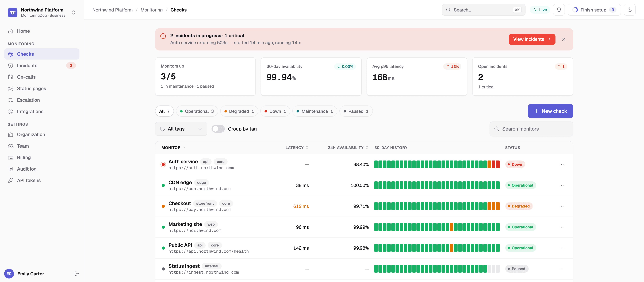This screenshot has width=644, height=282.
Task: Filter by Degraded status
Action: [239, 111]
